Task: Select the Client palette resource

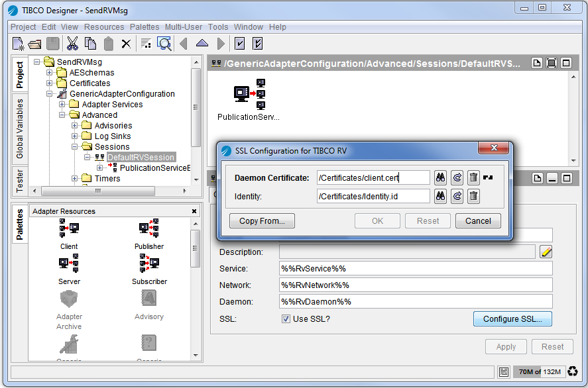Action: pos(69,234)
